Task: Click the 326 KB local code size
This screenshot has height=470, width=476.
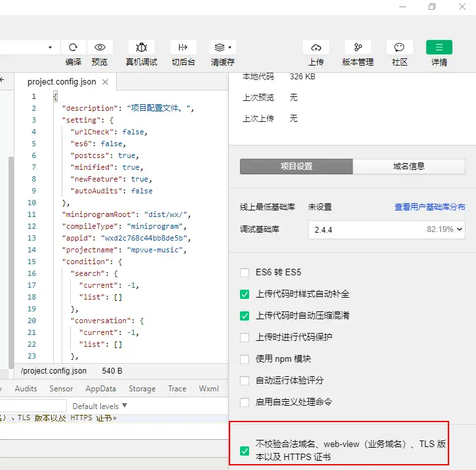Action: (302, 77)
